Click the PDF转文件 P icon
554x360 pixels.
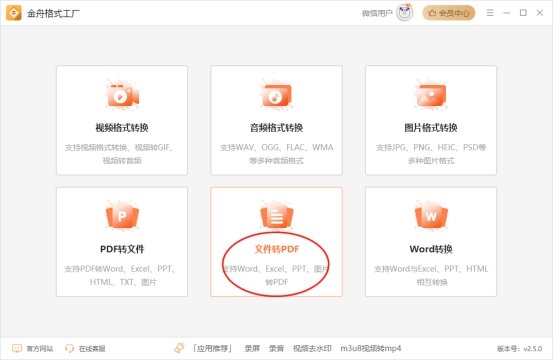122,216
